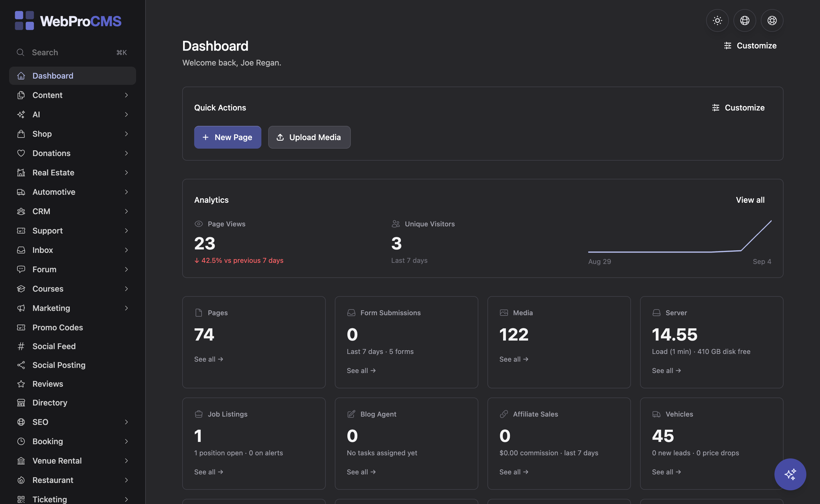820x504 pixels.
Task: Click Customize next to Dashboard heading
Action: 750,46
